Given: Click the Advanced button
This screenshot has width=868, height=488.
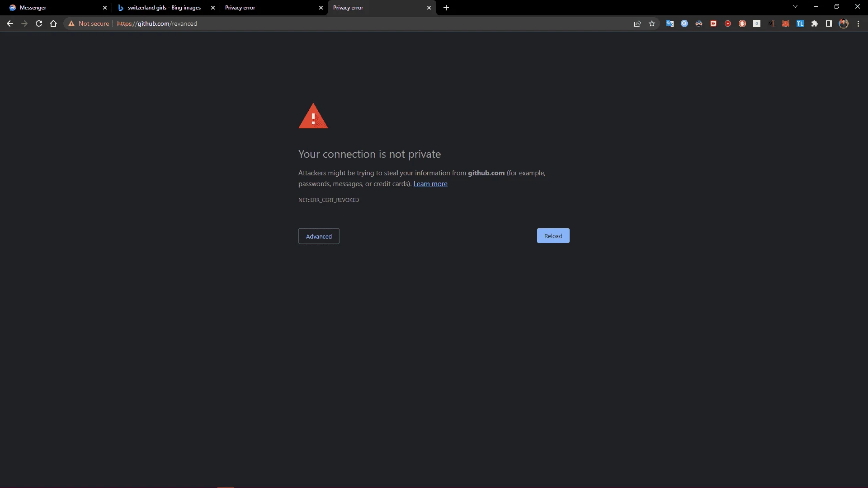Looking at the screenshot, I should pyautogui.click(x=319, y=236).
